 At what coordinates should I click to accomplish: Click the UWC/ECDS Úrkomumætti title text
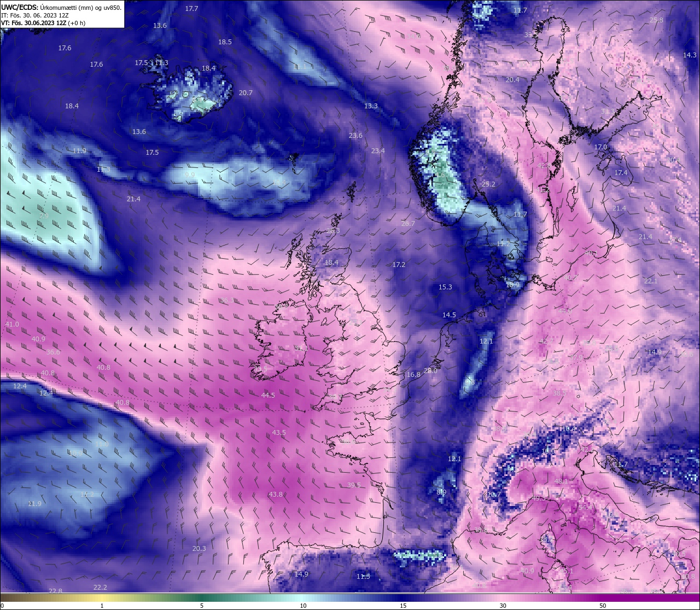click(61, 7)
